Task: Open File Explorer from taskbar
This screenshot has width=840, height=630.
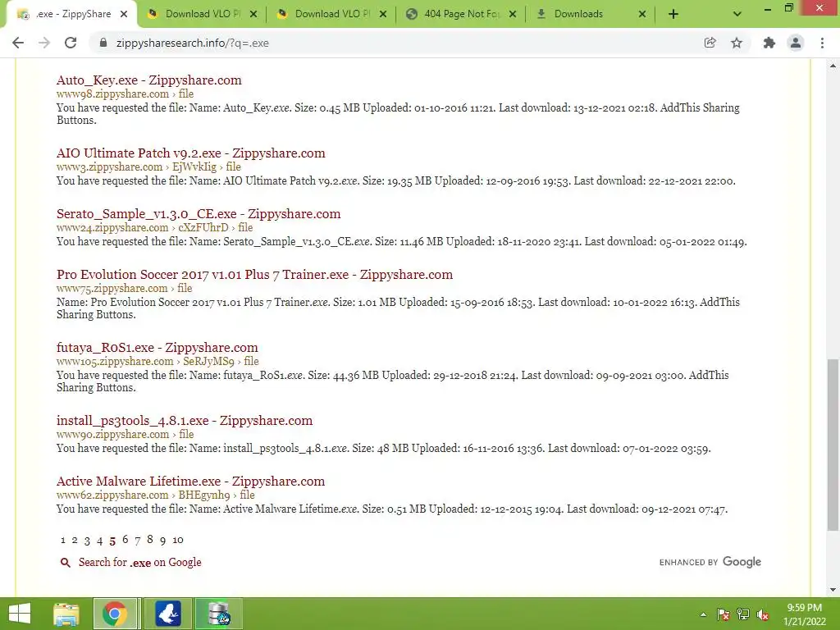Action: (x=66, y=614)
